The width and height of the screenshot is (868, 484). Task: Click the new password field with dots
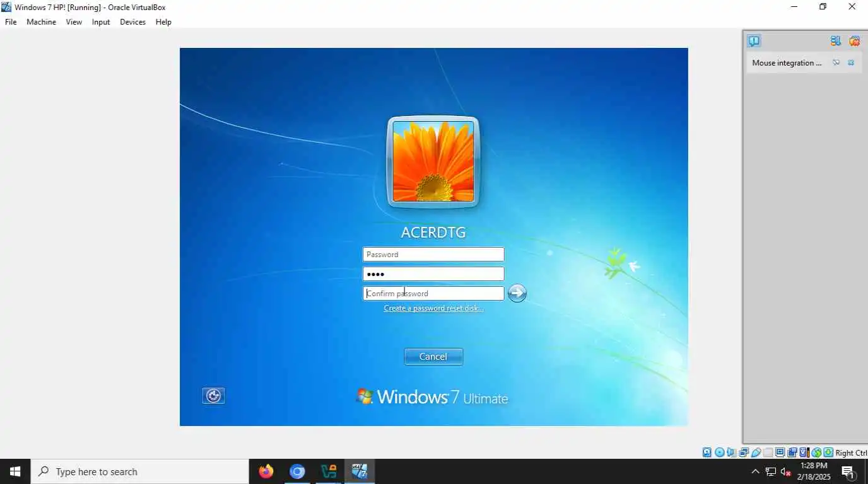point(433,274)
